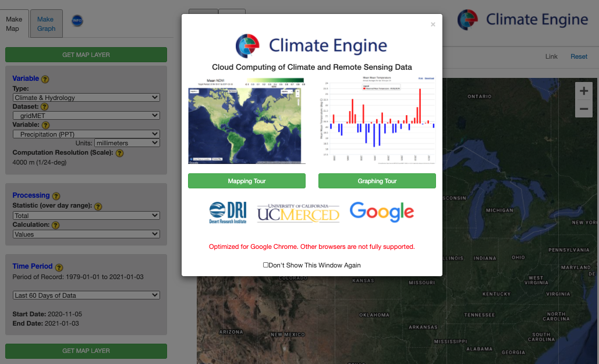The width and height of the screenshot is (599, 364).
Task: Click the temperature bar chart thumbnail
Action: (x=377, y=121)
